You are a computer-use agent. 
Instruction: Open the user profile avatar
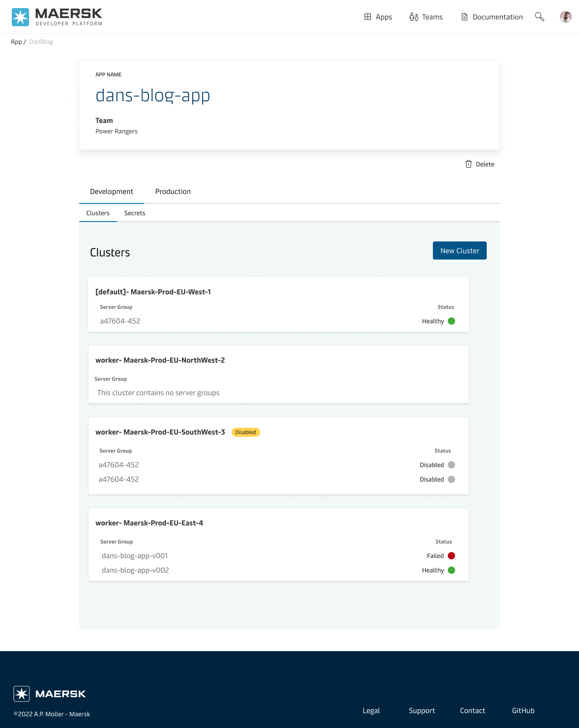(566, 17)
